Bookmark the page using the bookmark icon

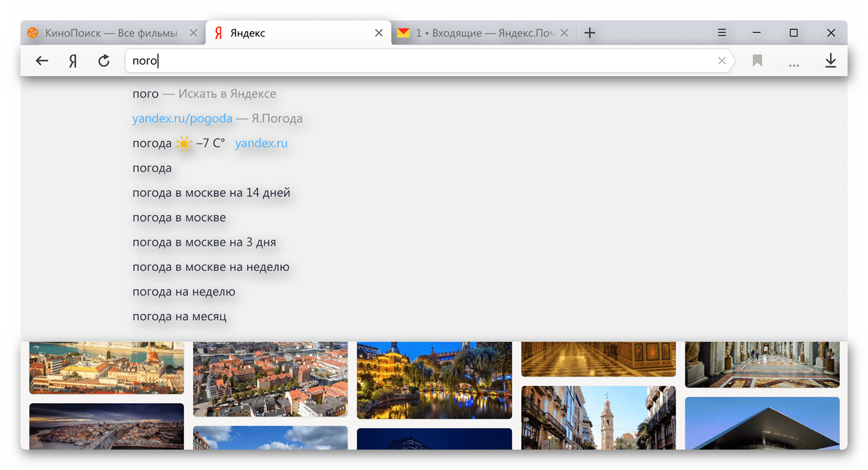tap(757, 61)
